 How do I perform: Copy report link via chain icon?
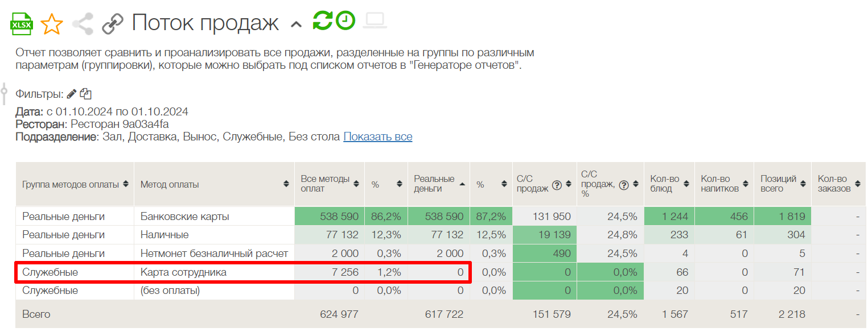pos(113,24)
